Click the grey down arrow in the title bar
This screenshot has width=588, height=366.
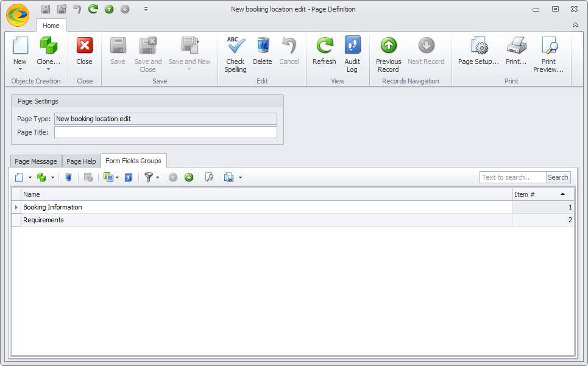coord(125,9)
